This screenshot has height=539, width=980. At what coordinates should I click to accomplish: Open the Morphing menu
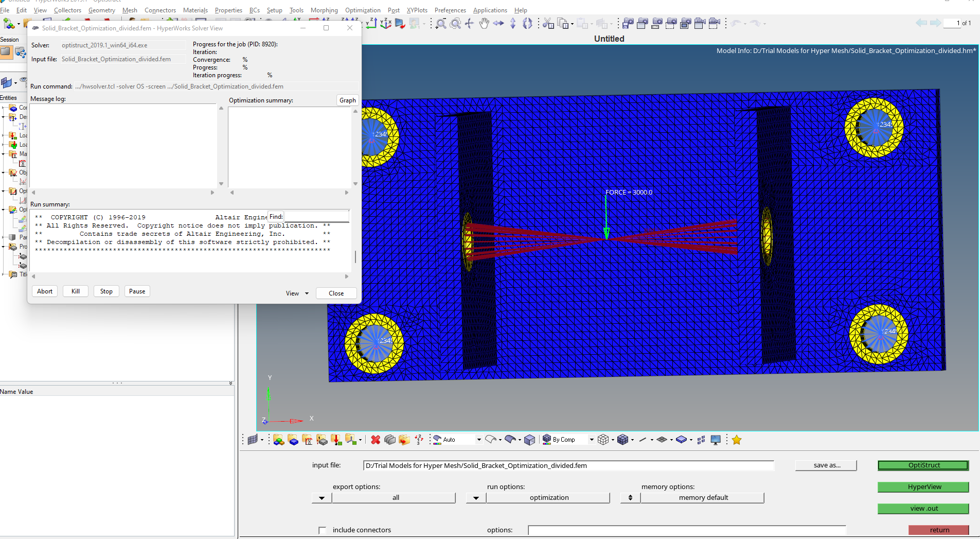pyautogui.click(x=324, y=10)
